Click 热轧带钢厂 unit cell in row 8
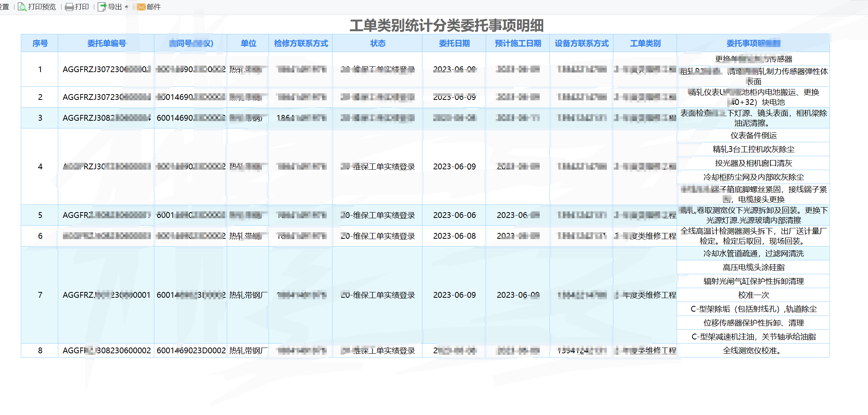Viewport: 868px width, 415px height. point(248,351)
